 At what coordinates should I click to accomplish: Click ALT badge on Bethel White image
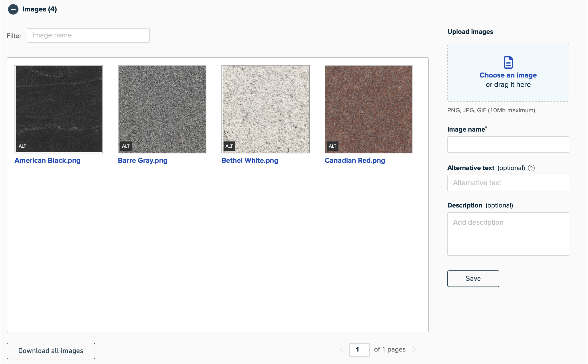pyautogui.click(x=229, y=146)
